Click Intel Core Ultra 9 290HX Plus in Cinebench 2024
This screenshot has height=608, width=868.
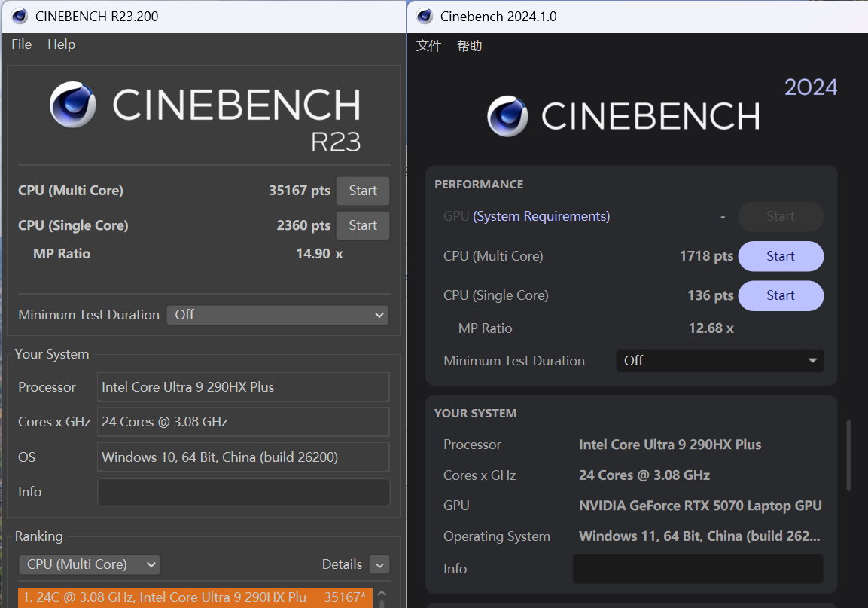(x=670, y=445)
